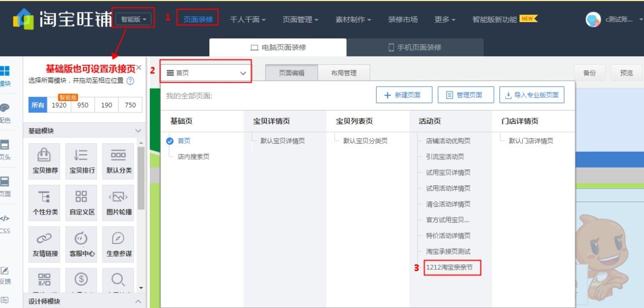Click the 管理页面 button
This screenshot has height=308, width=644.
pyautogui.click(x=466, y=95)
